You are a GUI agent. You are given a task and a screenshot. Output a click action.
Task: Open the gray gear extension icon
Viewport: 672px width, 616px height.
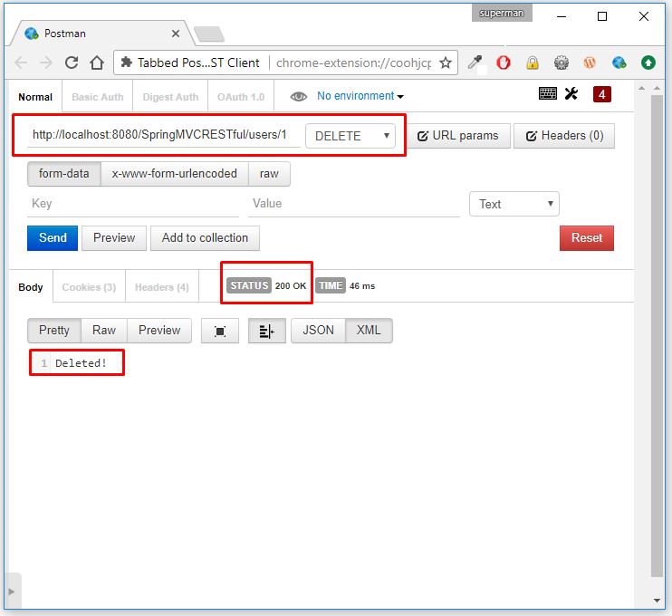tap(562, 63)
